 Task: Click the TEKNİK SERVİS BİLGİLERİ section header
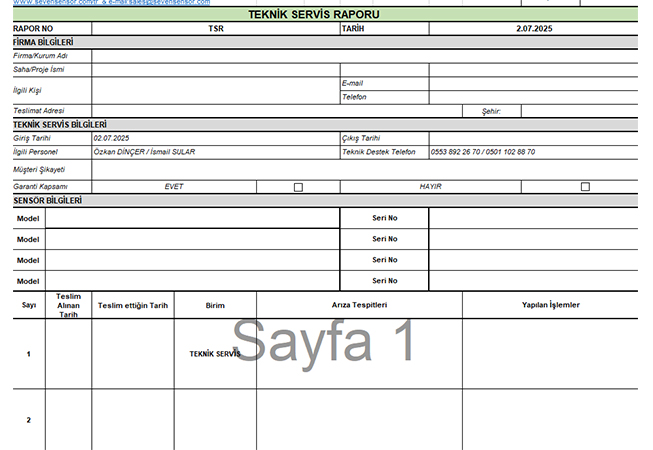325,125
